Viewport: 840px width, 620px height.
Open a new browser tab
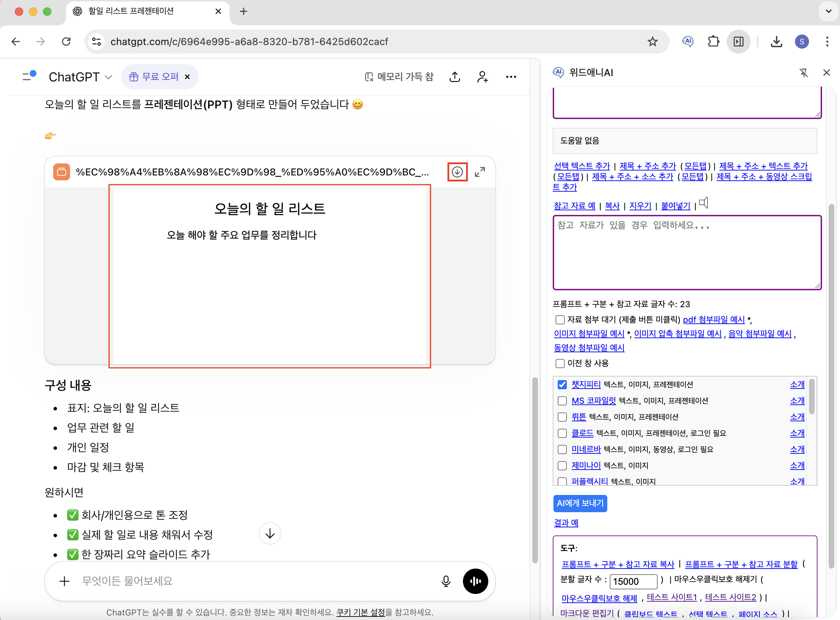click(243, 11)
